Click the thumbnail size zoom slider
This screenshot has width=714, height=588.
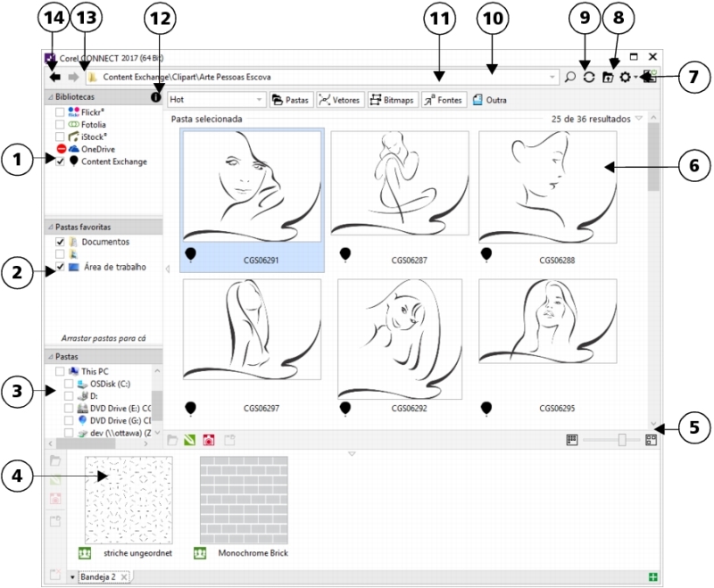[x=622, y=440]
